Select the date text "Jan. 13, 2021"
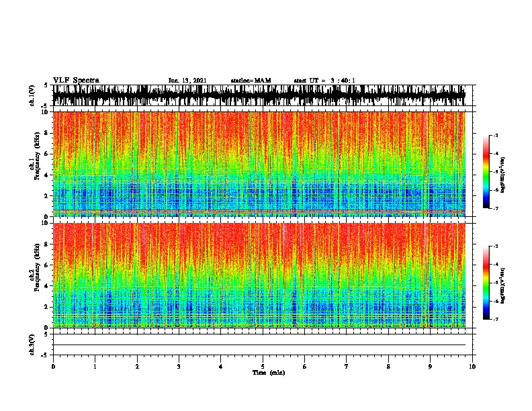The image size is (532, 411). point(187,81)
